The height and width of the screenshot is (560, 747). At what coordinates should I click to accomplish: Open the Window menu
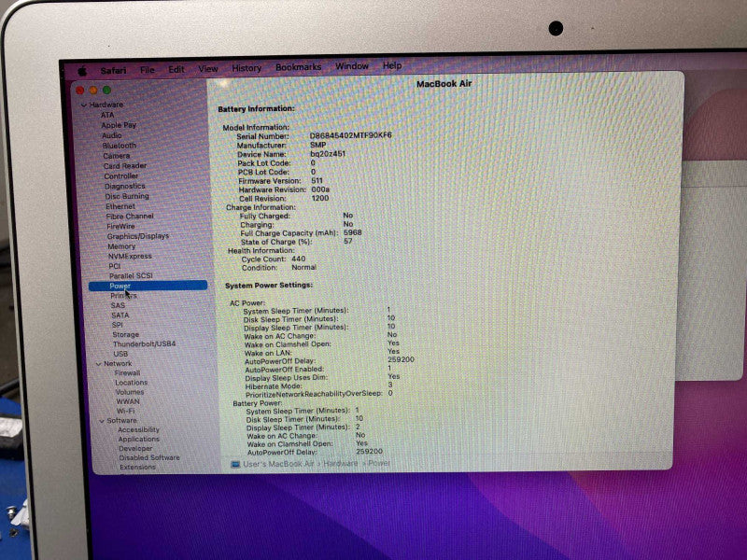[352, 66]
